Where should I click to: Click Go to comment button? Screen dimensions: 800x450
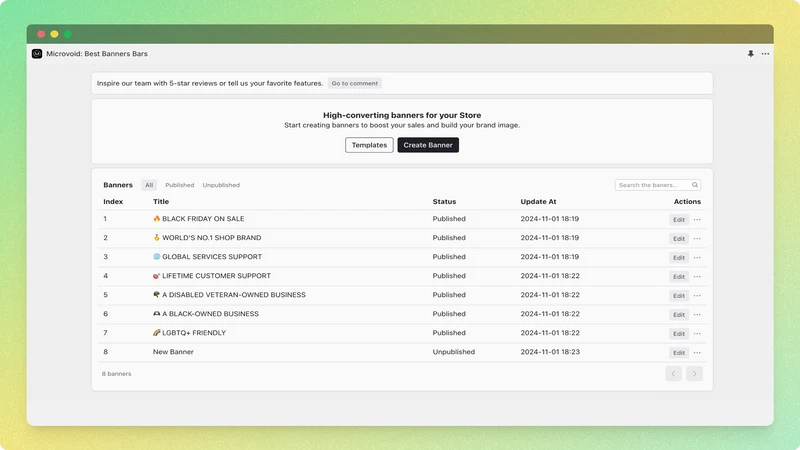point(355,83)
